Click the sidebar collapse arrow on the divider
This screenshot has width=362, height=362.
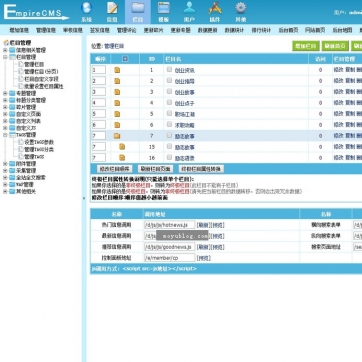point(84,198)
